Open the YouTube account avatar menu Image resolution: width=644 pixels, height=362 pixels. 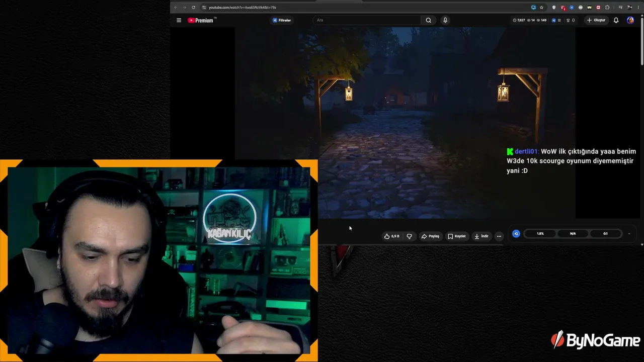(630, 20)
